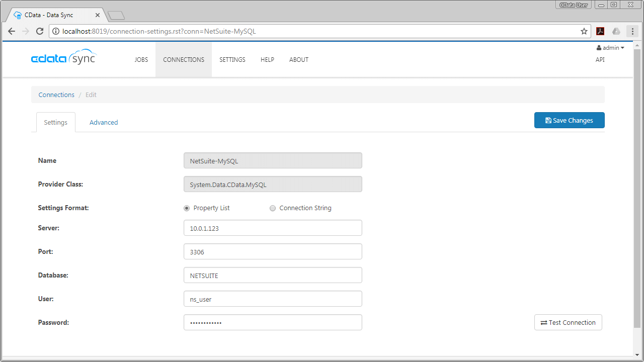Click the Google Drive extension icon
644x362 pixels.
(616, 31)
